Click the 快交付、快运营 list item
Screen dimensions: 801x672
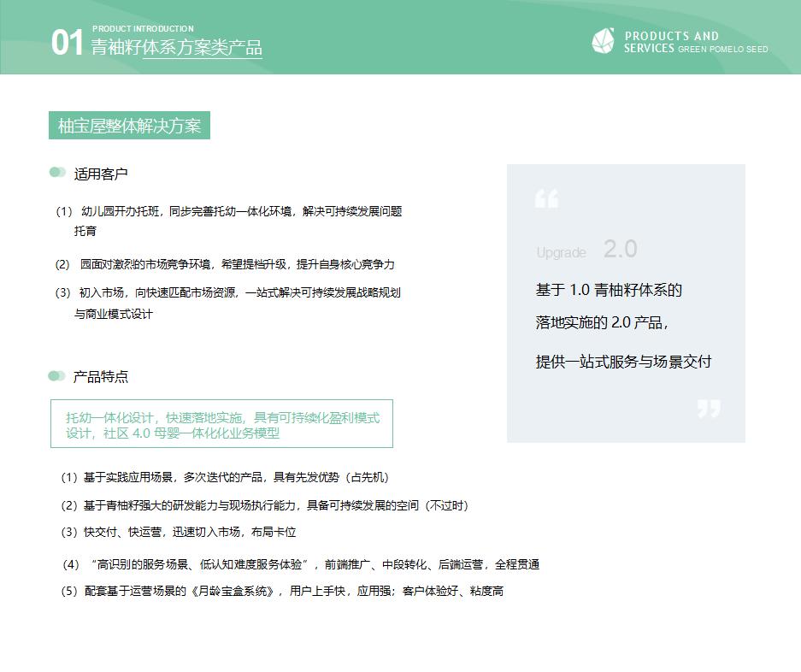178,532
